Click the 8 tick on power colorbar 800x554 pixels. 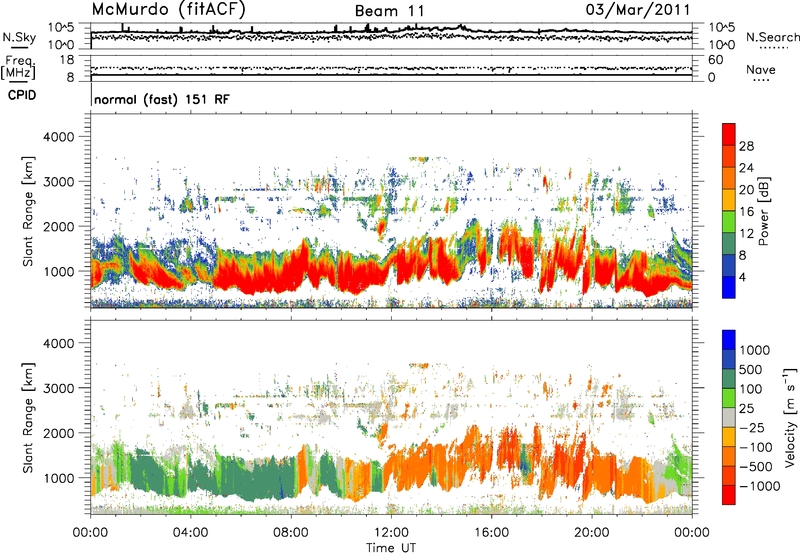pyautogui.click(x=743, y=256)
